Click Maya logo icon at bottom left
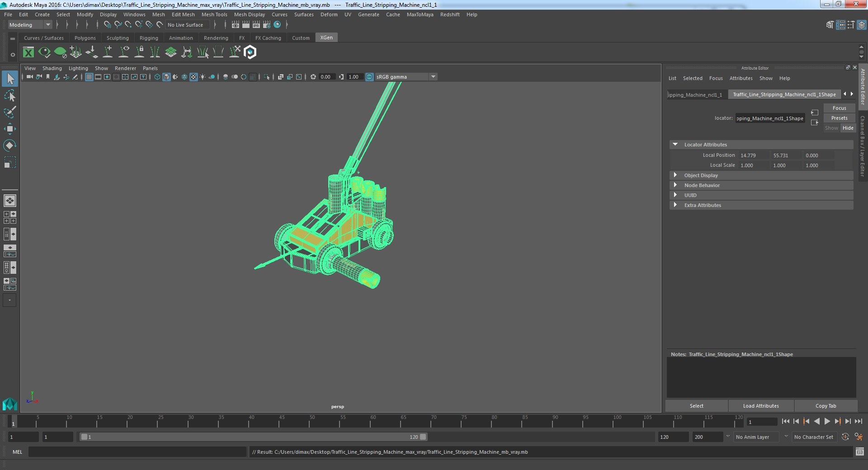 point(9,404)
